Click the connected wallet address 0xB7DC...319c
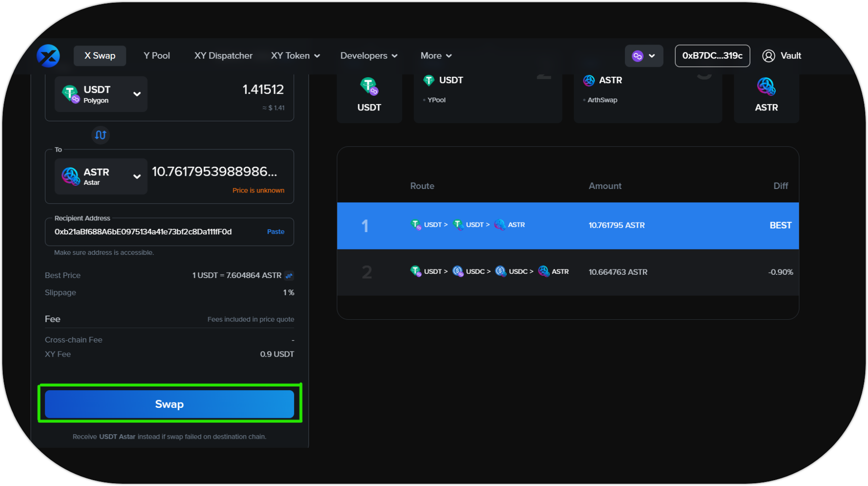This screenshot has height=486, width=868. [x=712, y=56]
